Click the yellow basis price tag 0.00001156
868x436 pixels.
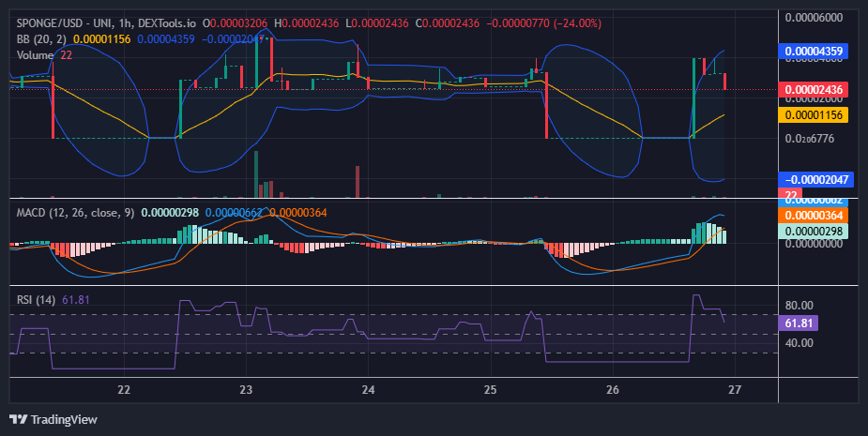pyautogui.click(x=814, y=115)
